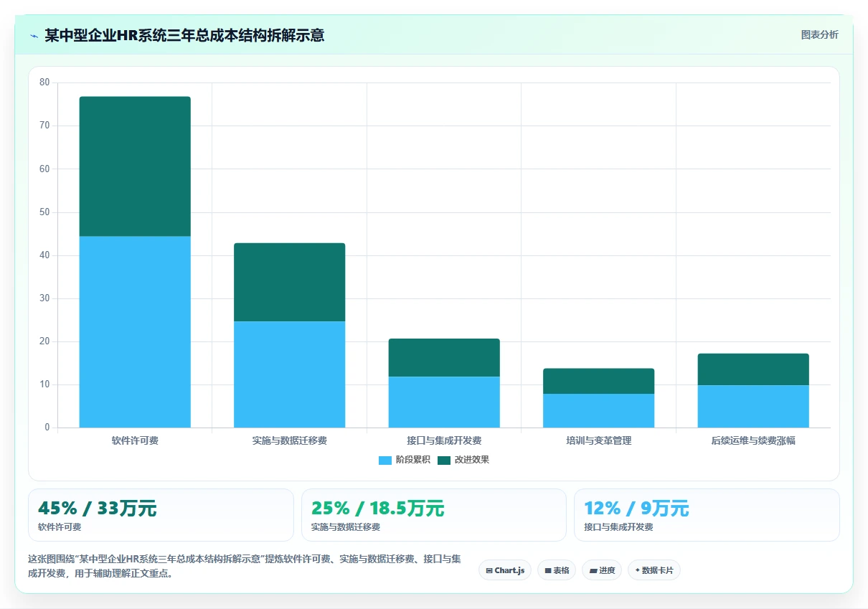This screenshot has width=868, height=609.
Task: Select the 表格 tag chip
Action: [557, 570]
